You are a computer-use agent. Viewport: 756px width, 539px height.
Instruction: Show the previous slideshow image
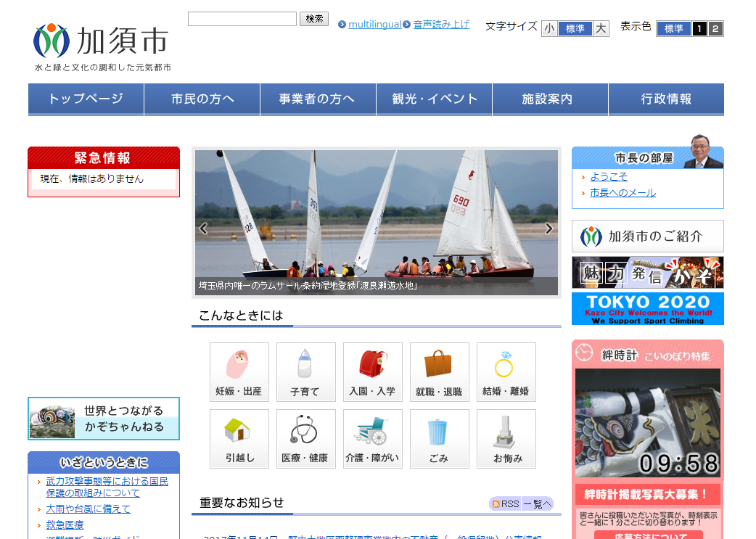point(203,229)
